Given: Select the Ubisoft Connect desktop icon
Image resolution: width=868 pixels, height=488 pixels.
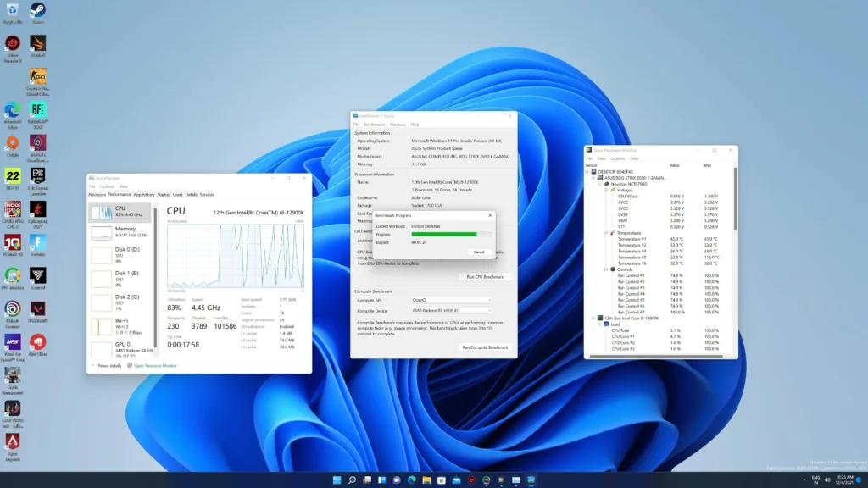Looking at the screenshot, I should pos(12,314).
